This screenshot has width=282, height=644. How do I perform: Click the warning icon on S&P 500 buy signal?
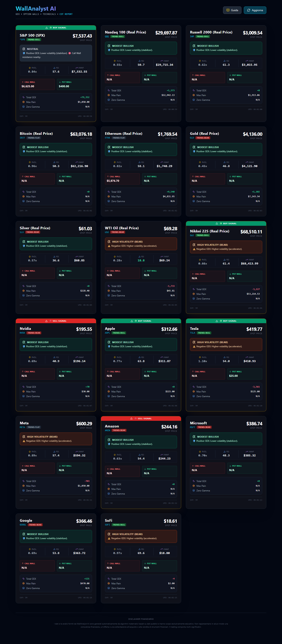tap(47, 28)
